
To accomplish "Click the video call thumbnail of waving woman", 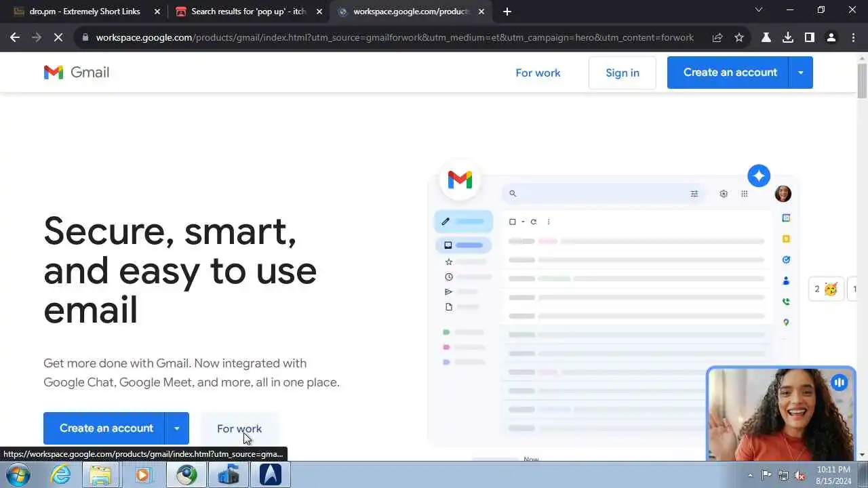I will point(781,414).
